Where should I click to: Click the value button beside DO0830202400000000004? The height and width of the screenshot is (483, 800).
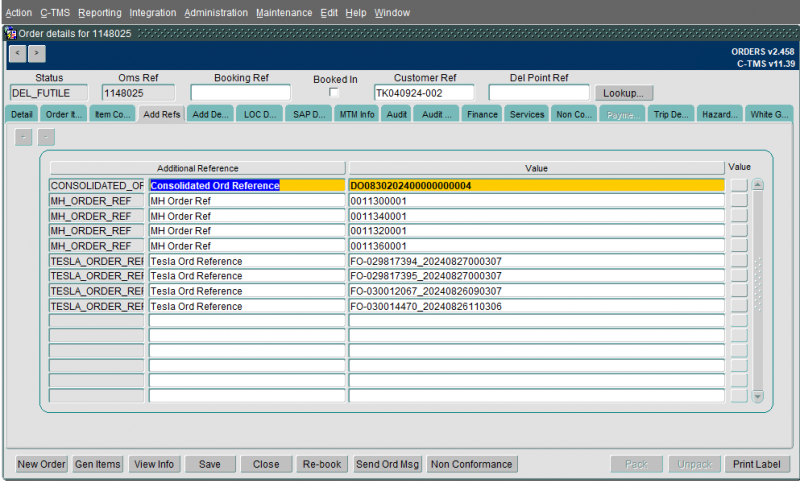pos(739,186)
